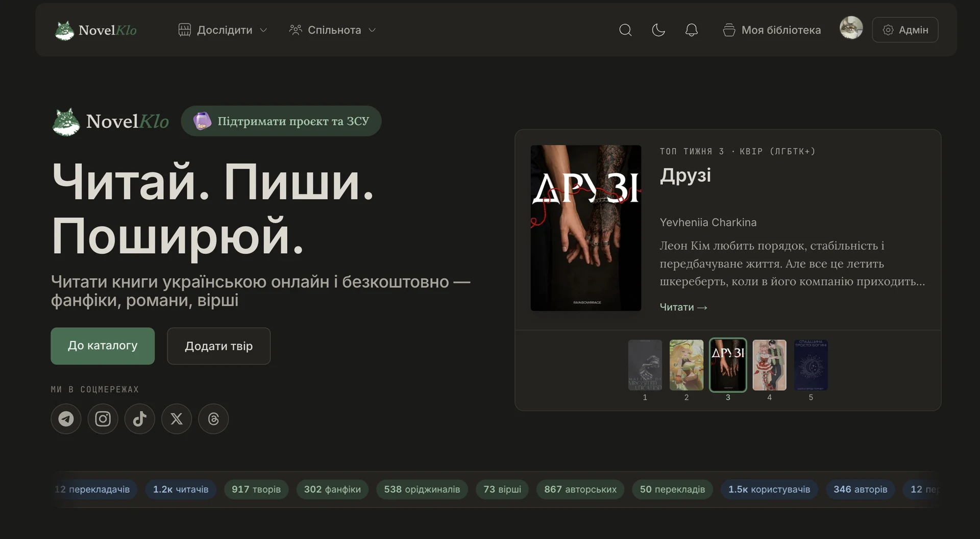Open the search magnifier icon
This screenshot has height=539, width=980.
tap(625, 30)
